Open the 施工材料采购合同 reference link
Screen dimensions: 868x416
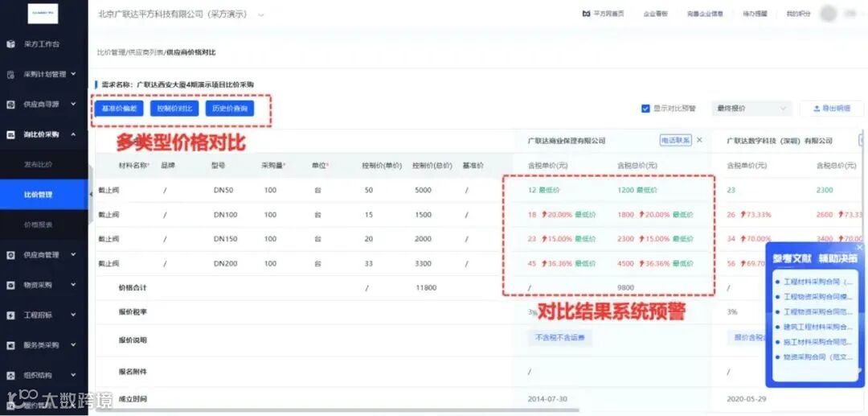click(819, 342)
